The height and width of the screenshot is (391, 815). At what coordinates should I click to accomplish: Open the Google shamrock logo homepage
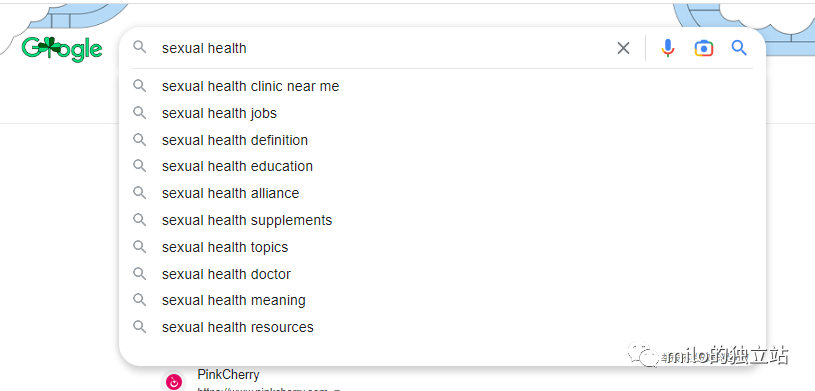[62, 49]
